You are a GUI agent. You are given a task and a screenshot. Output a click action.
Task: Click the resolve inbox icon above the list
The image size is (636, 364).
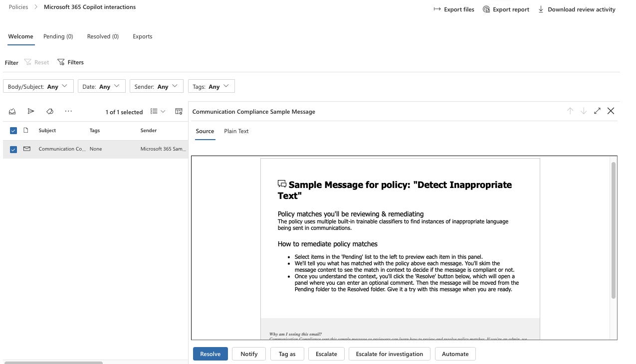click(12, 111)
